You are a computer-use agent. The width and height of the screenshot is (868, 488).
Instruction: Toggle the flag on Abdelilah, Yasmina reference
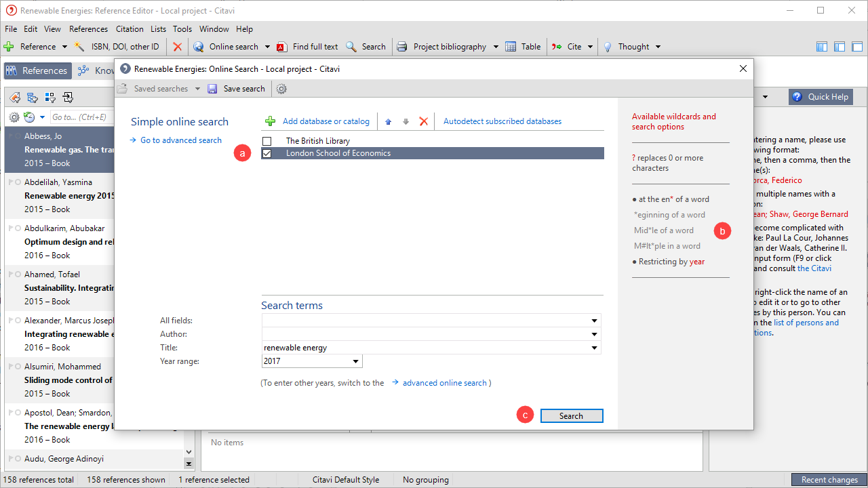click(x=11, y=182)
